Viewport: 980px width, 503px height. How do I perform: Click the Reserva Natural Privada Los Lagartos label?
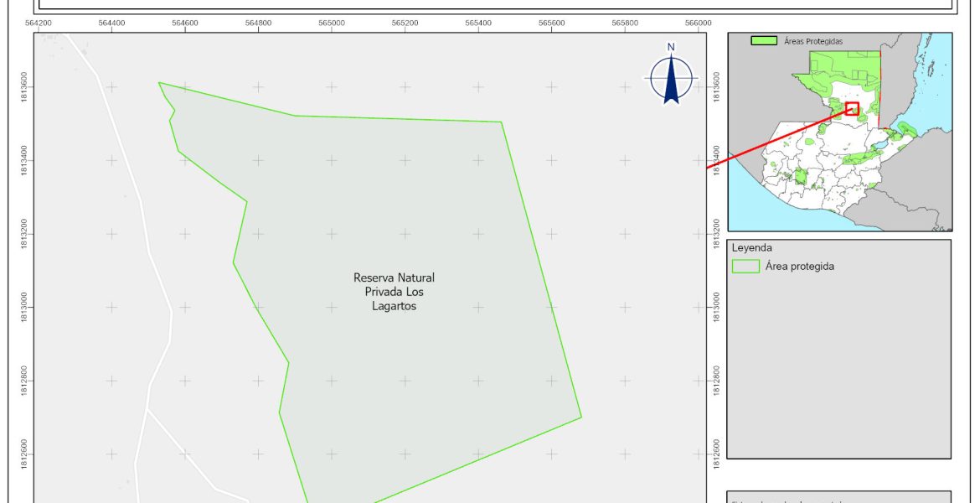coord(394,292)
